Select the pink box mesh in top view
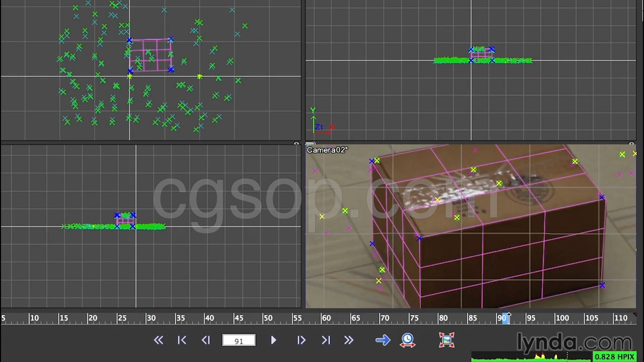 150,55
